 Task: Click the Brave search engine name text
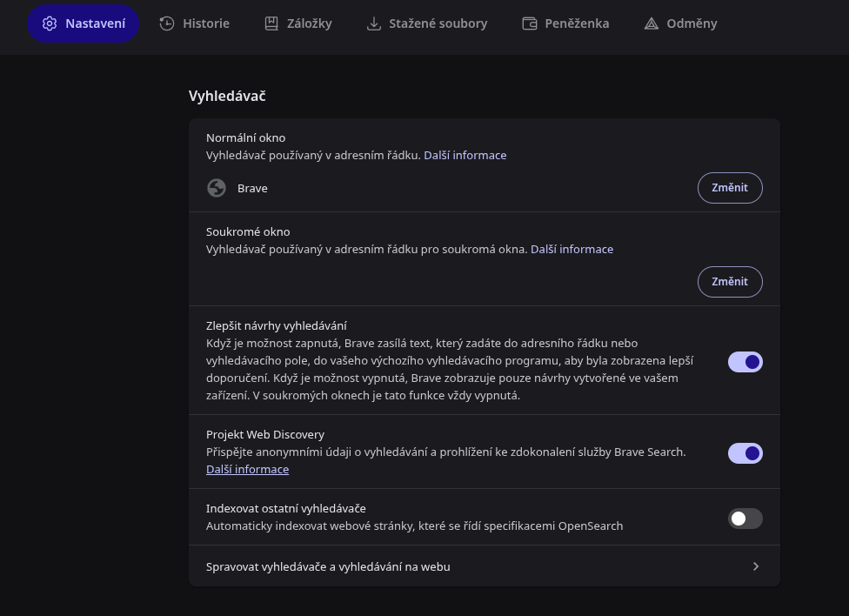252,188
